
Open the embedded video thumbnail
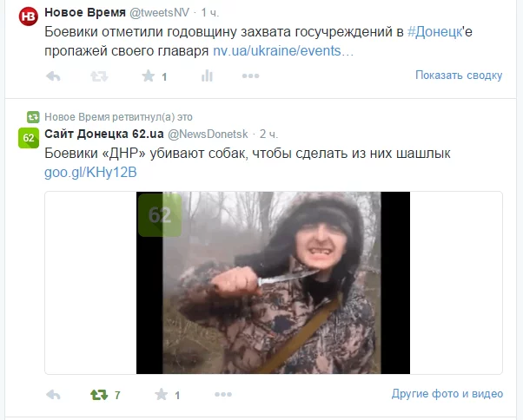coord(273,283)
